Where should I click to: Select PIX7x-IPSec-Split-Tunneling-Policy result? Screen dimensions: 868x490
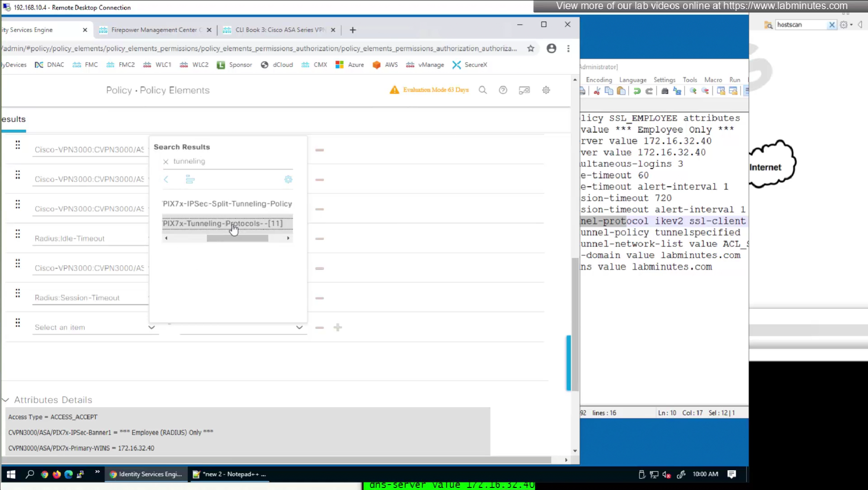point(227,204)
